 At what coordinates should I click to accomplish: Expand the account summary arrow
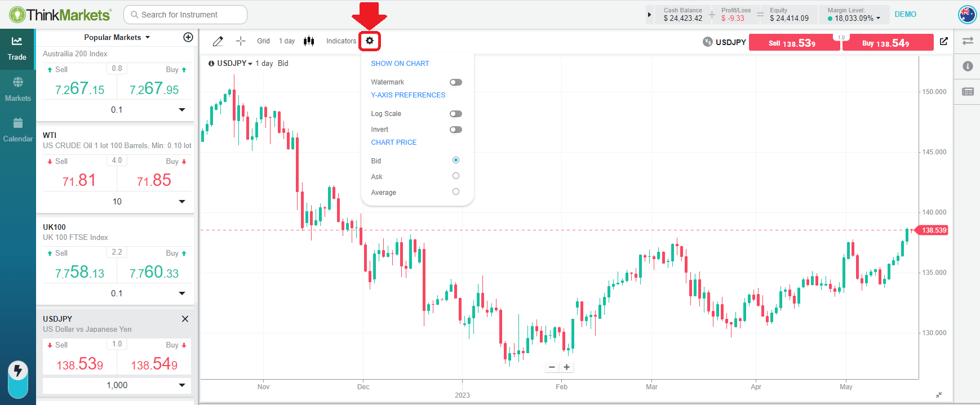(649, 15)
